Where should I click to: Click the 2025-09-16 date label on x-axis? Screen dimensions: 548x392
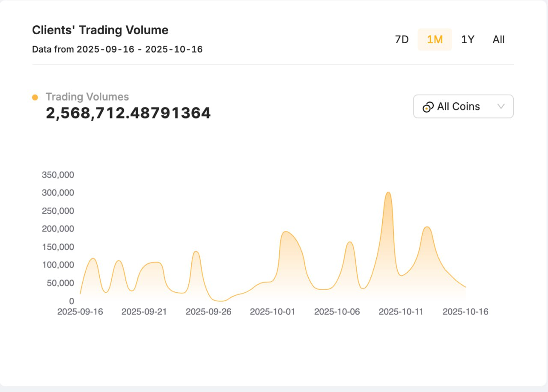pos(80,312)
